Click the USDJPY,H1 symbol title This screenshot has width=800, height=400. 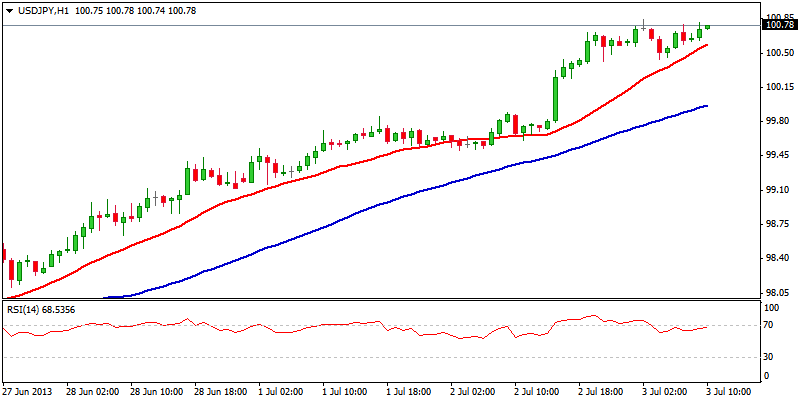42,11
